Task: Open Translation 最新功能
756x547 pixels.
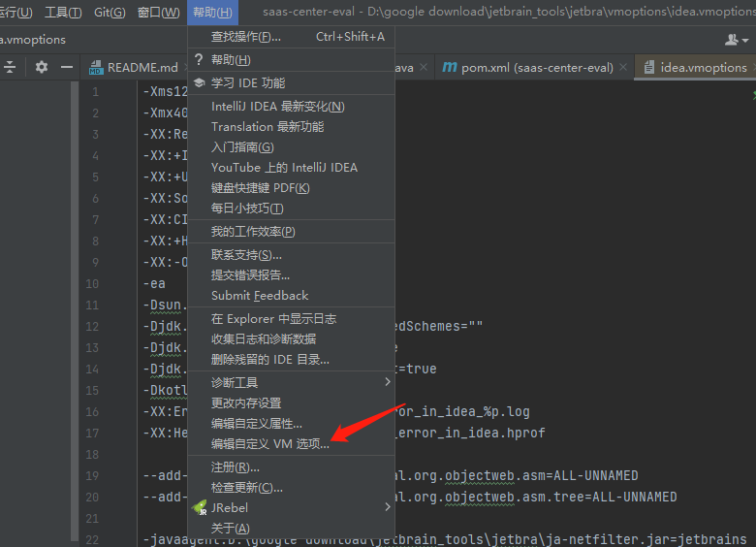Action: (x=291, y=127)
